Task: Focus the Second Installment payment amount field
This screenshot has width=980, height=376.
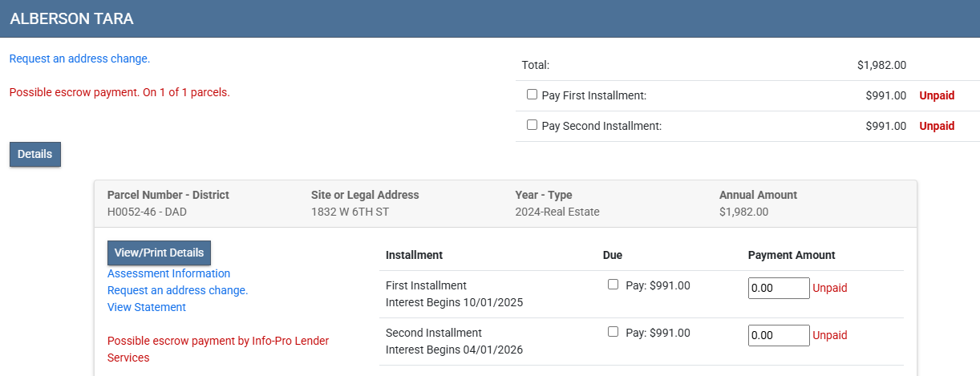Action: (x=778, y=335)
